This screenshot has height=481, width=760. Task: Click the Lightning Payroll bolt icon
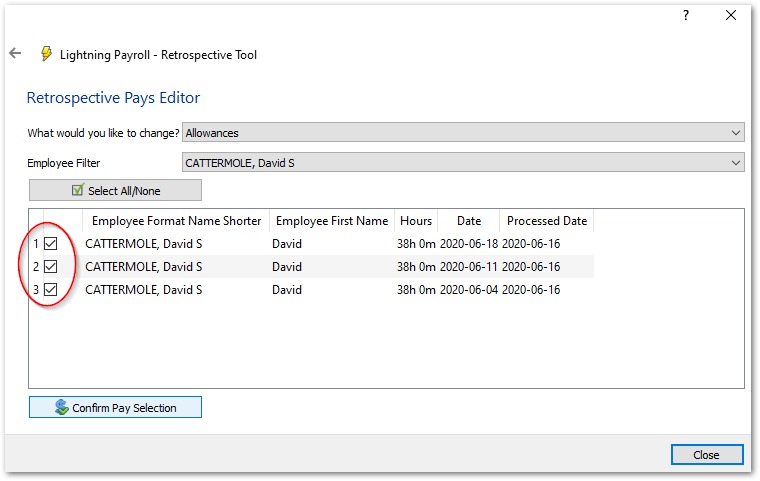[46, 54]
